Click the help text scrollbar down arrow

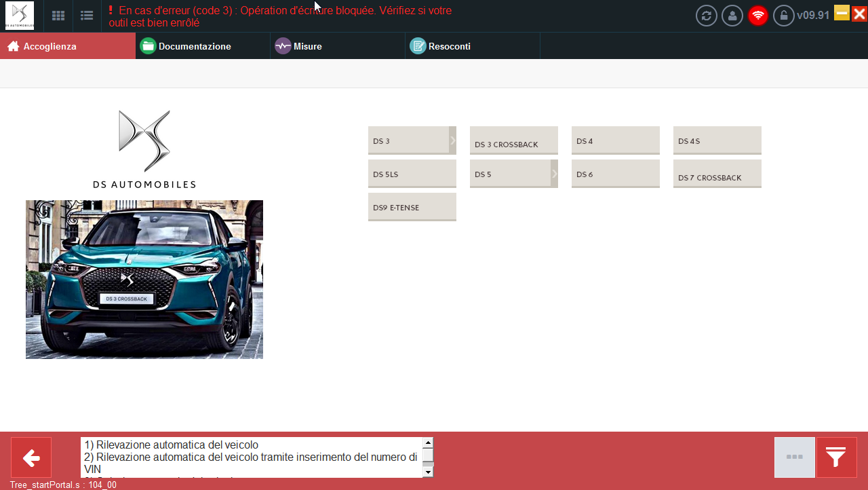428,472
